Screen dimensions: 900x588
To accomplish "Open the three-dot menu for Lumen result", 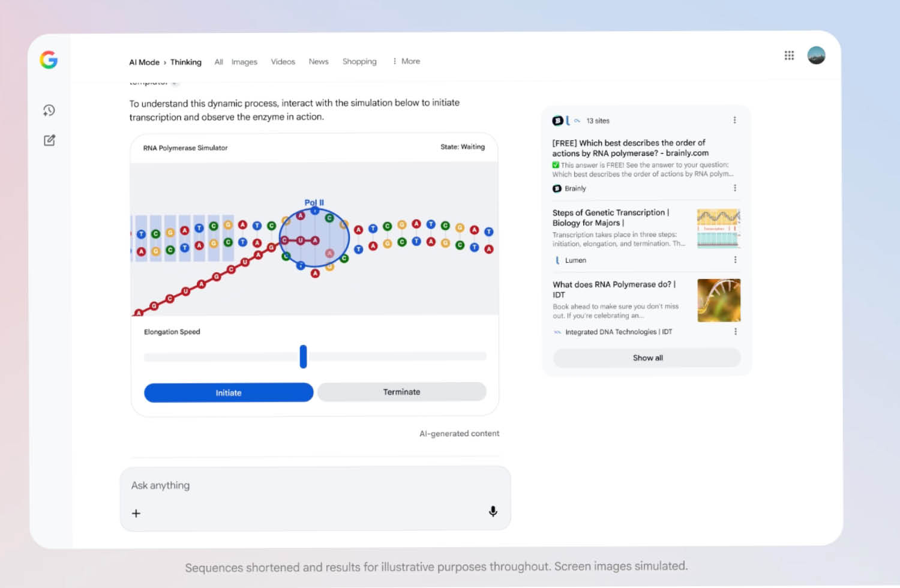I will click(x=735, y=260).
